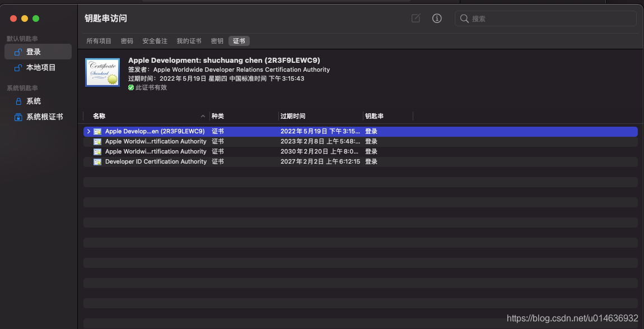Click the compose new note icon

tap(416, 18)
